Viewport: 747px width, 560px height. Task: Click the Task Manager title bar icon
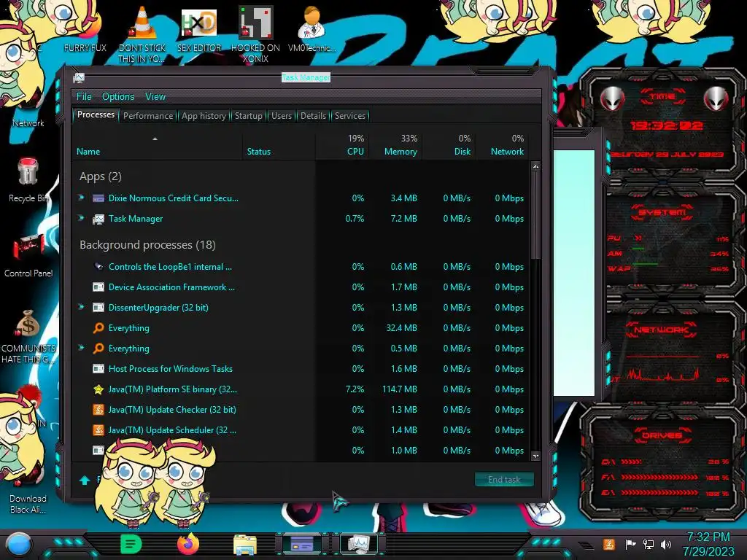point(79,77)
